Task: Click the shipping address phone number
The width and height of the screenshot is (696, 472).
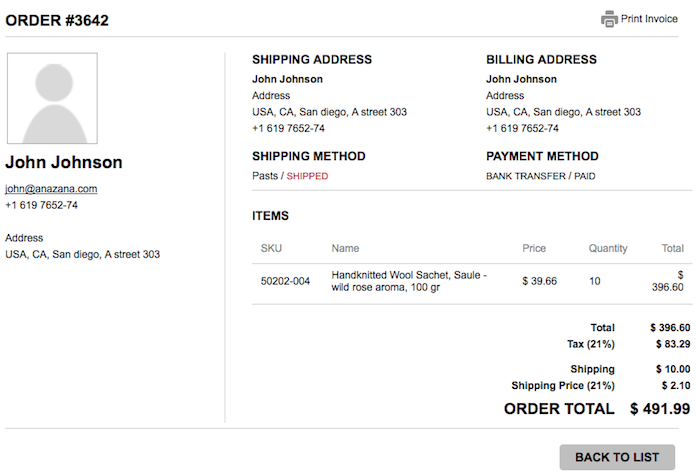Action: 289,128
